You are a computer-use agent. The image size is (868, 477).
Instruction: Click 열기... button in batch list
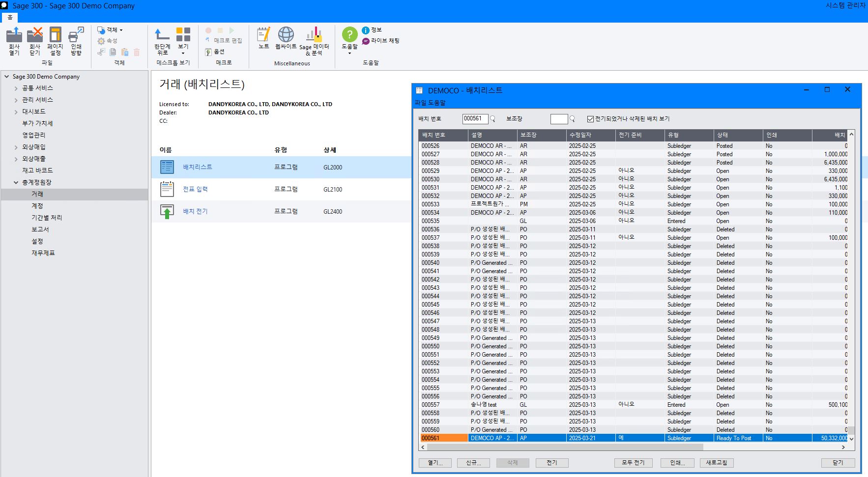pos(435,463)
